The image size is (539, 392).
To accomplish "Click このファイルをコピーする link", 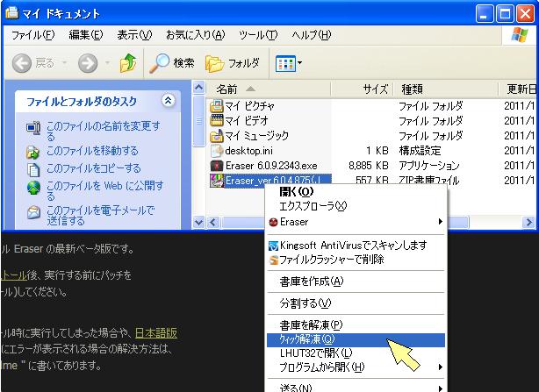I will click(x=94, y=168).
